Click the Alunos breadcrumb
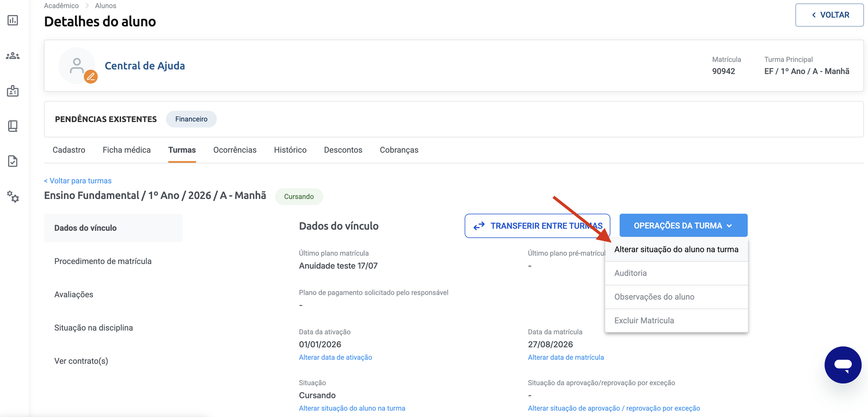Image resolution: width=868 pixels, height=417 pixels. (106, 5)
